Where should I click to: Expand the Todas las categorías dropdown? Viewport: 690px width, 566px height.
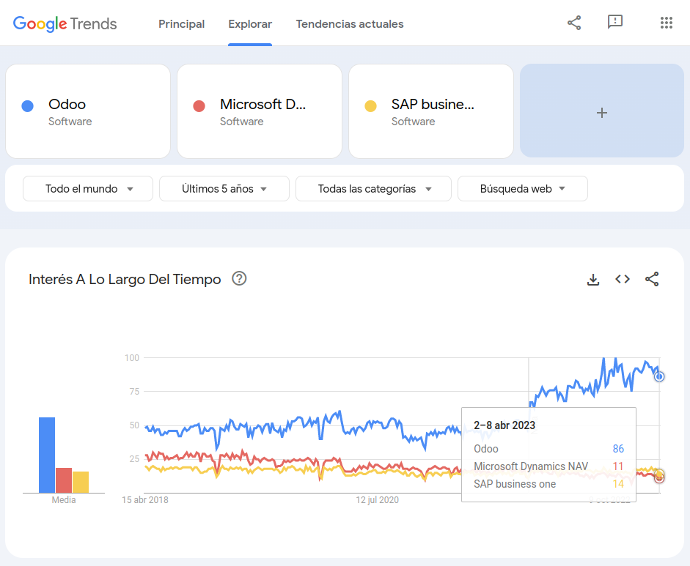coord(375,189)
